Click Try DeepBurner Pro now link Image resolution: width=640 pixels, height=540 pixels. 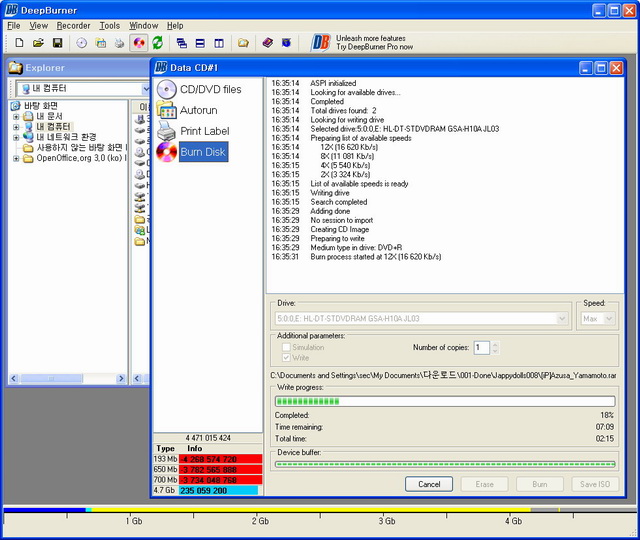pos(374,47)
